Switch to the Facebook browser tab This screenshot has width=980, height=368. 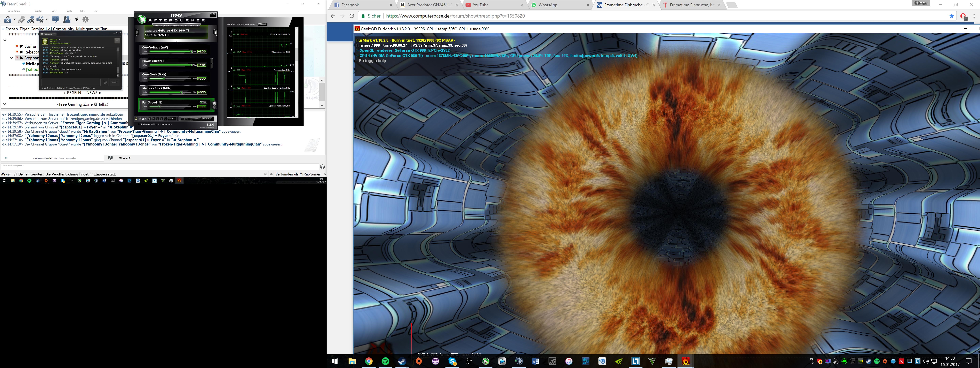click(x=363, y=5)
